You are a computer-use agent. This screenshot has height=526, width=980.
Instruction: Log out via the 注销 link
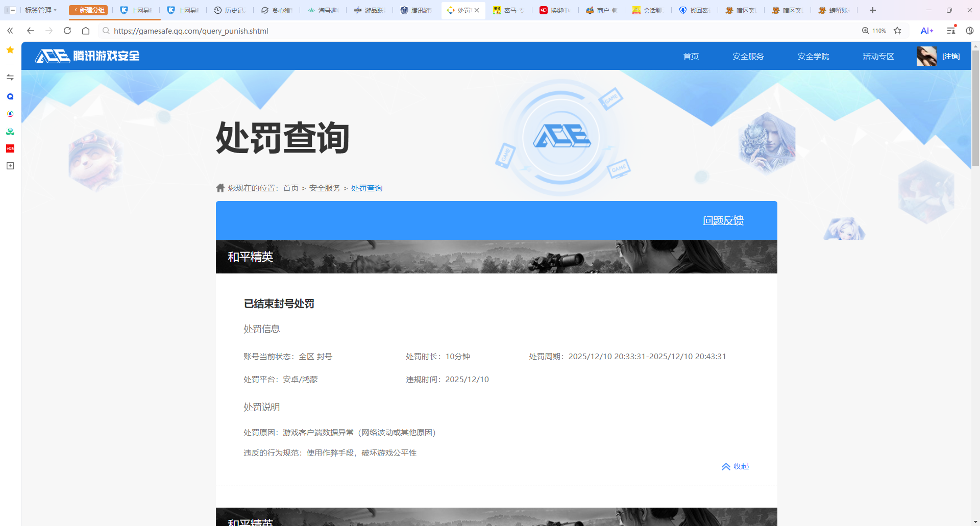[951, 56]
